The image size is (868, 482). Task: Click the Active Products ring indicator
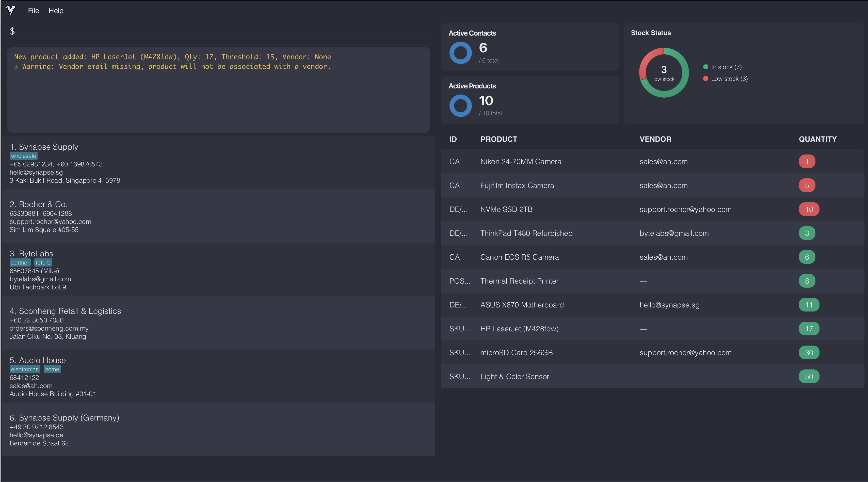pos(460,106)
